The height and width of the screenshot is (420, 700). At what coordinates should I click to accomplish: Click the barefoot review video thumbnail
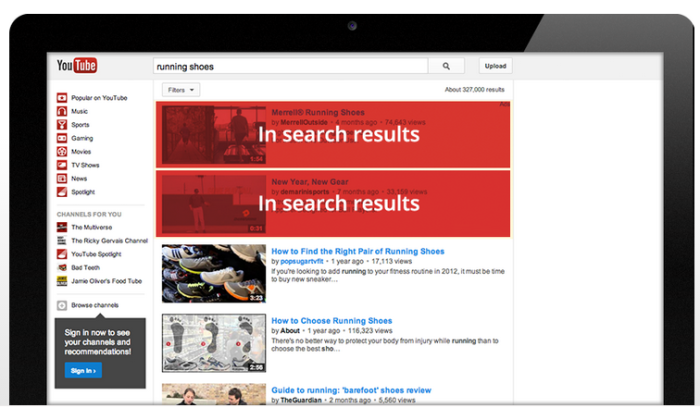pyautogui.click(x=214, y=394)
